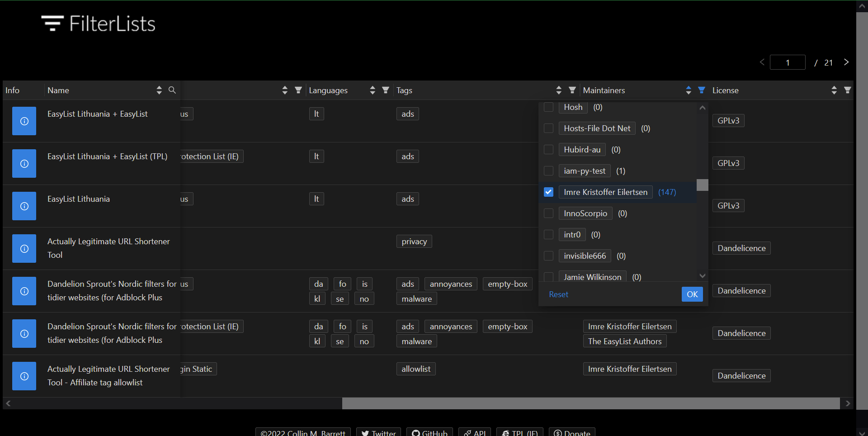Open the filter funnel on the Tags column
Viewport: 868px width, 436px height.
[x=572, y=90]
